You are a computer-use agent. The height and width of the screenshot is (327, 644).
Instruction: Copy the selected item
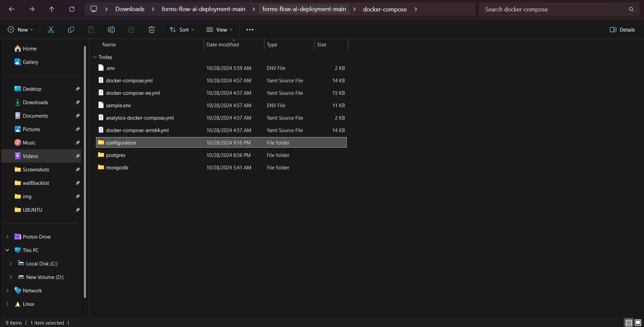pyautogui.click(x=71, y=30)
